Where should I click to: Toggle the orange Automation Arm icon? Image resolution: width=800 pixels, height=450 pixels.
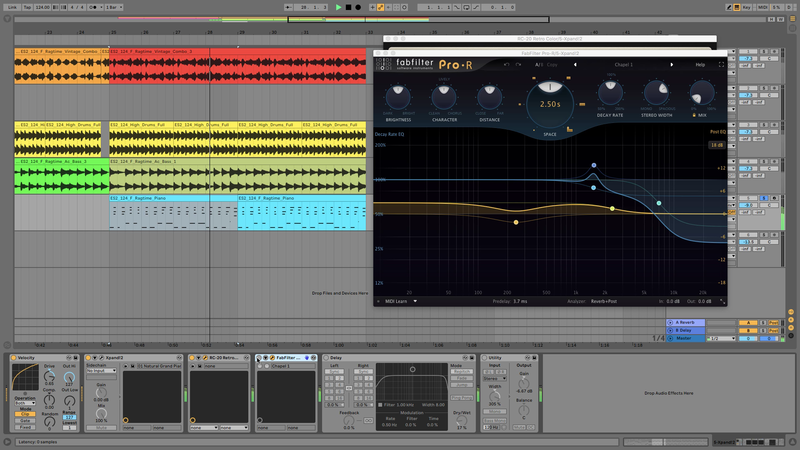[381, 7]
